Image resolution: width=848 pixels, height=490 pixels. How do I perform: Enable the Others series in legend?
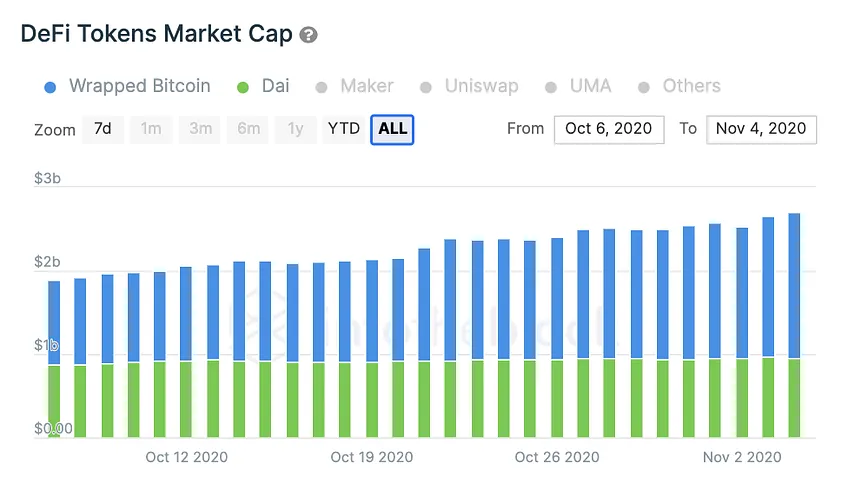point(692,86)
